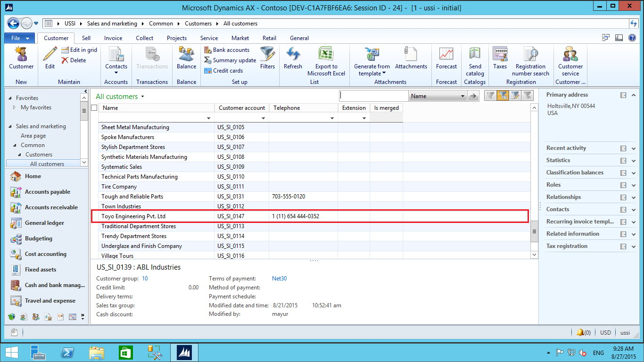Select Toyo Engineering Pvt. Ltd row
The image size is (644, 362).
click(309, 216)
